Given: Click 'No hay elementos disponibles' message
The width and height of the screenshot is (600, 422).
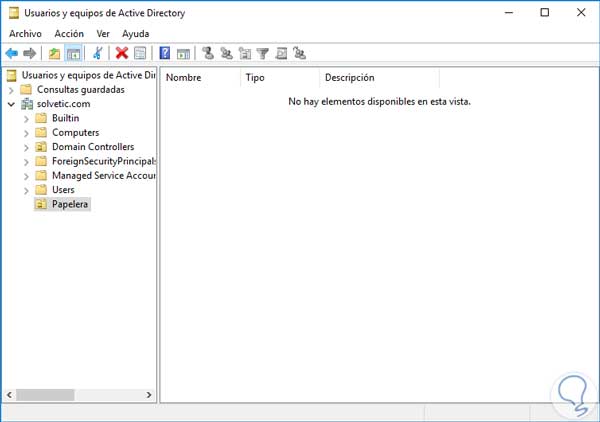Looking at the screenshot, I should [379, 102].
